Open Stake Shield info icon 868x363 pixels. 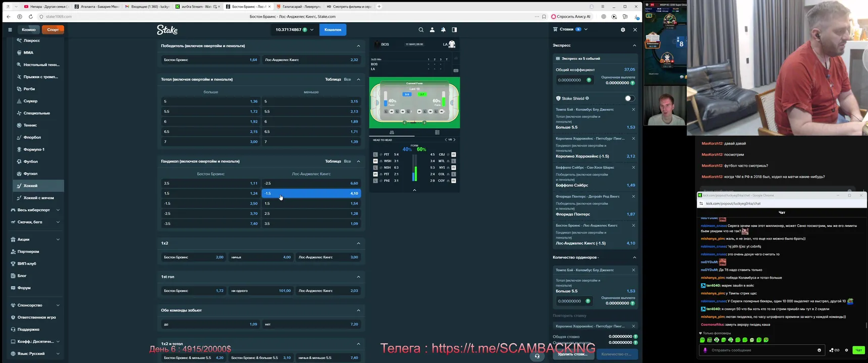(x=587, y=98)
